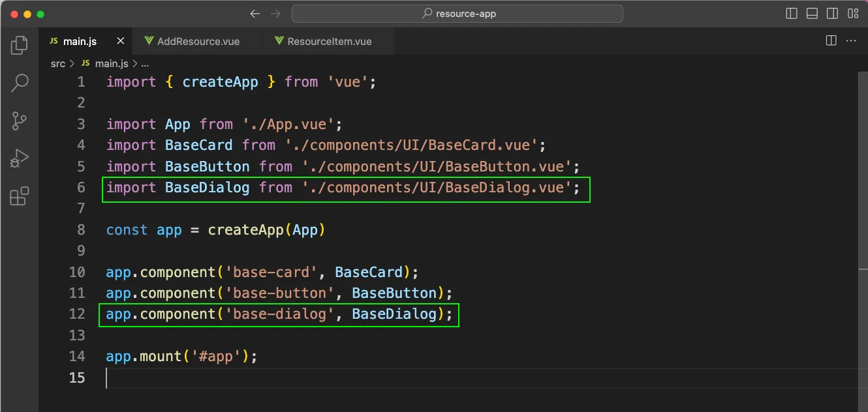Click the green macOS zoom window button

point(40,14)
